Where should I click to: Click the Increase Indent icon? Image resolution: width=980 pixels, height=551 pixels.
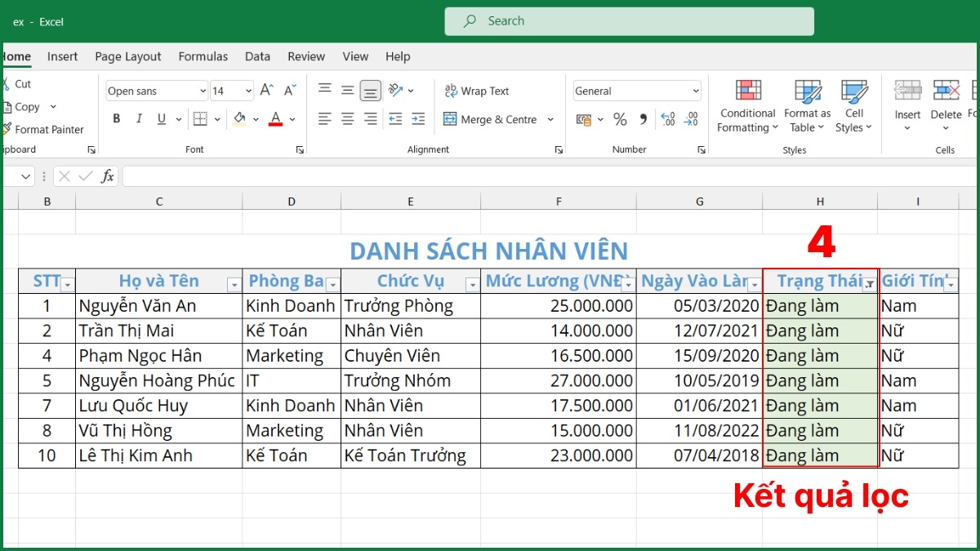[418, 119]
